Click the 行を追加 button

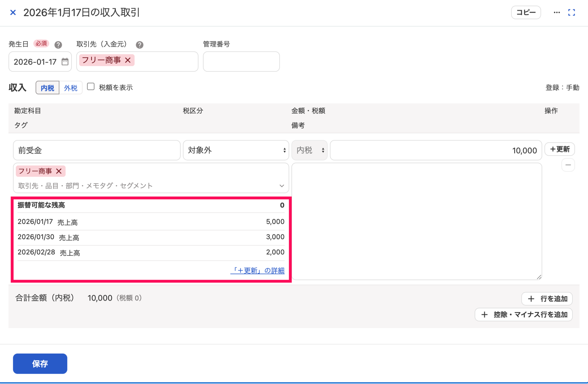tap(547, 299)
